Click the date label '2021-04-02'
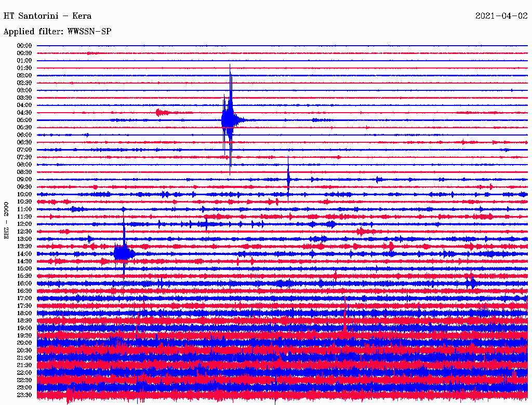 pos(501,16)
